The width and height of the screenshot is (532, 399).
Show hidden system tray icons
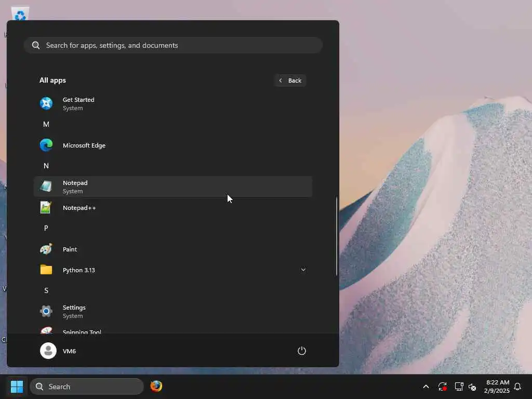(x=426, y=387)
